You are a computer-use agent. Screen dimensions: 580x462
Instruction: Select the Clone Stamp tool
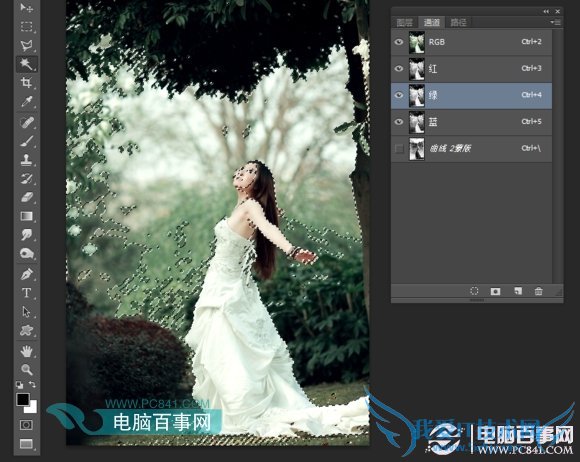(26, 160)
